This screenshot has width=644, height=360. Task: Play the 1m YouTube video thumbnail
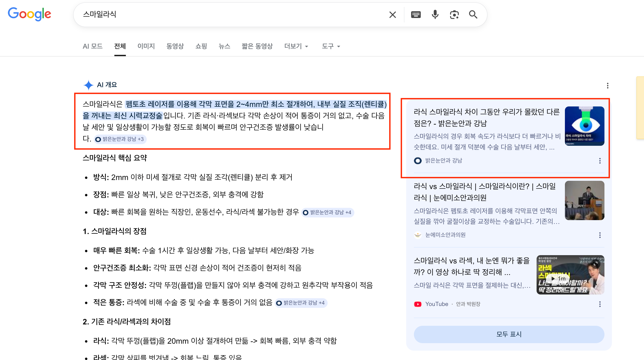pyautogui.click(x=570, y=275)
